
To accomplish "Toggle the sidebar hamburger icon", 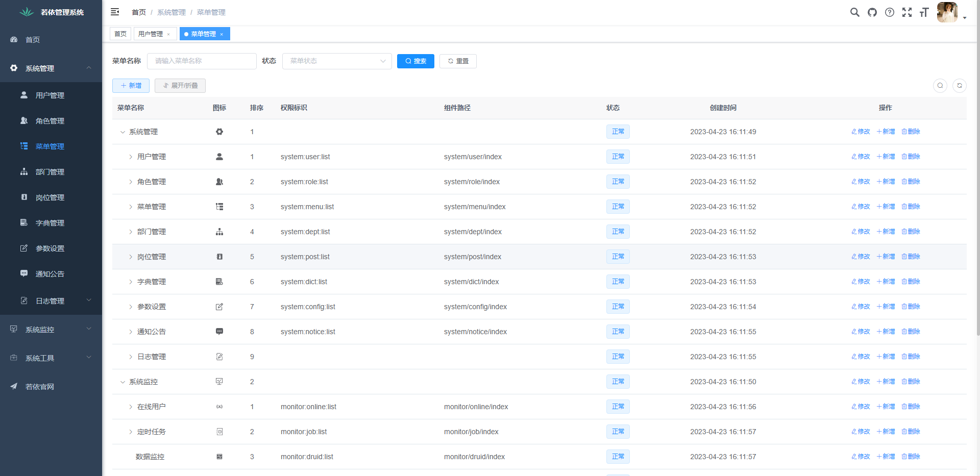I will [x=115, y=12].
